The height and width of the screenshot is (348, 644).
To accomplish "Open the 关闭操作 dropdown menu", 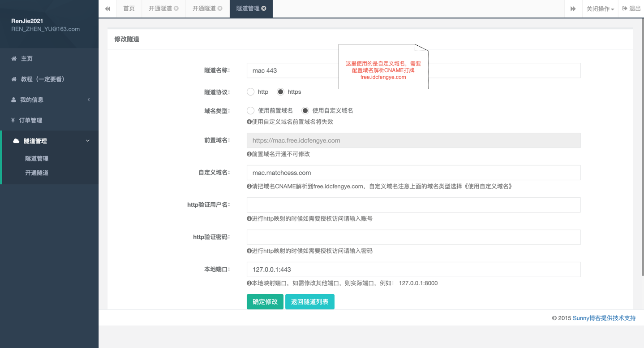I will click(x=600, y=9).
